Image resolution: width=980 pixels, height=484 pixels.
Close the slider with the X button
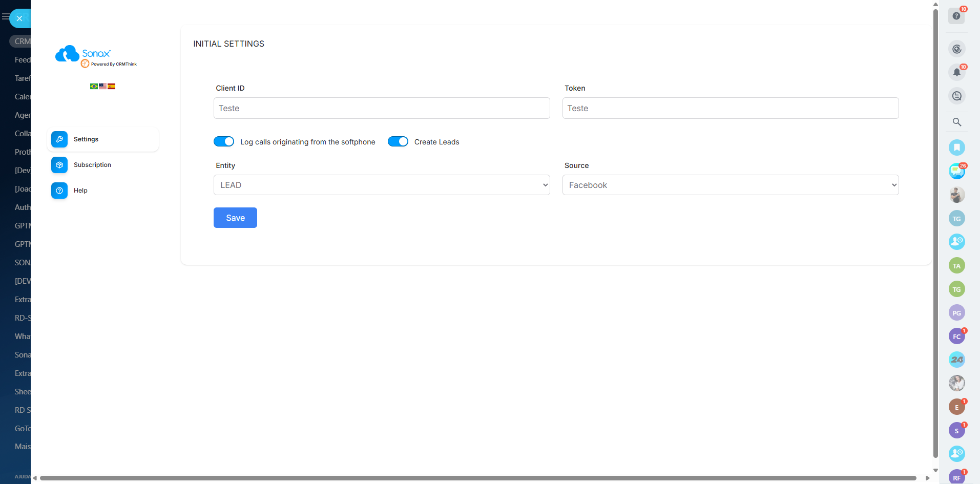[x=19, y=18]
